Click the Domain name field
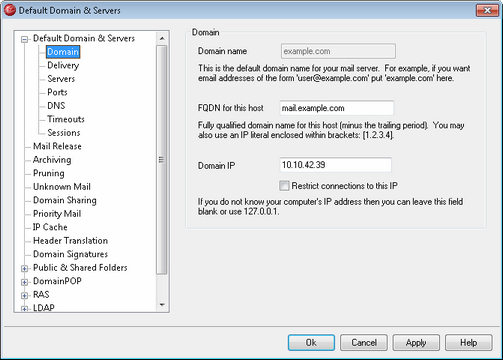Image resolution: width=503 pixels, height=360 pixels. pos(338,51)
